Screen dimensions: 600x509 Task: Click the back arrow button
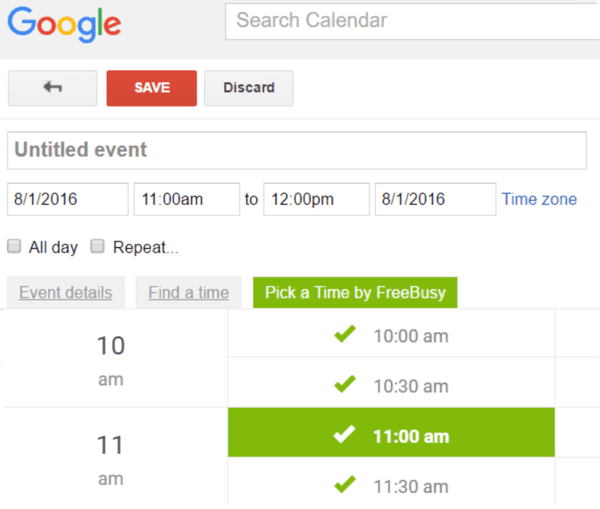[x=52, y=88]
